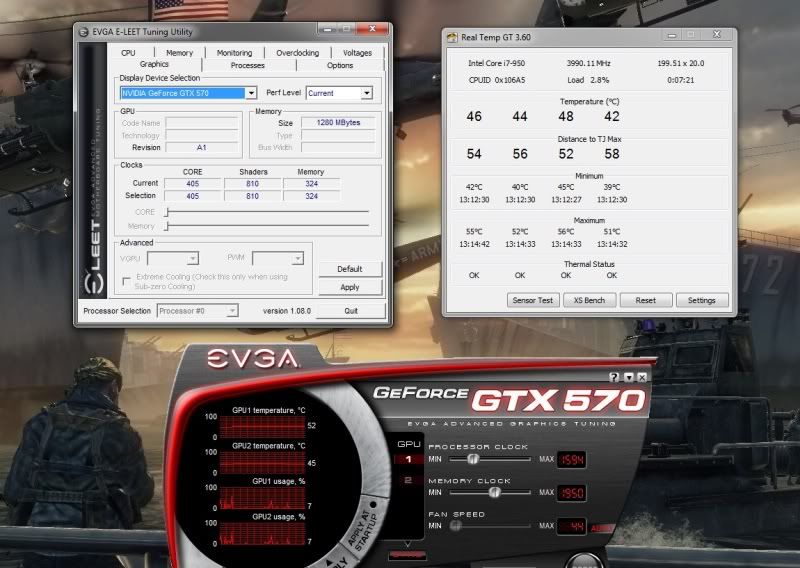Close the EVGA E-LEET Tuning Utility window
The image size is (800, 568).
(372, 29)
